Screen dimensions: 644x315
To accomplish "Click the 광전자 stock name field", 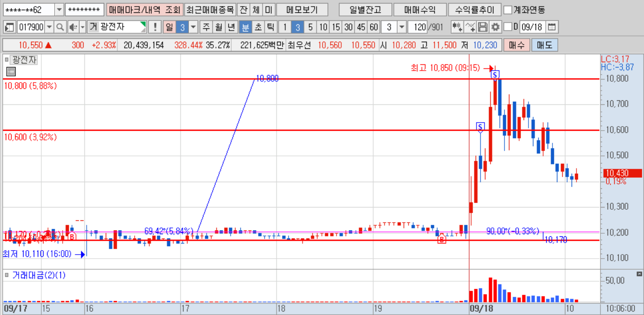I will click(117, 27).
